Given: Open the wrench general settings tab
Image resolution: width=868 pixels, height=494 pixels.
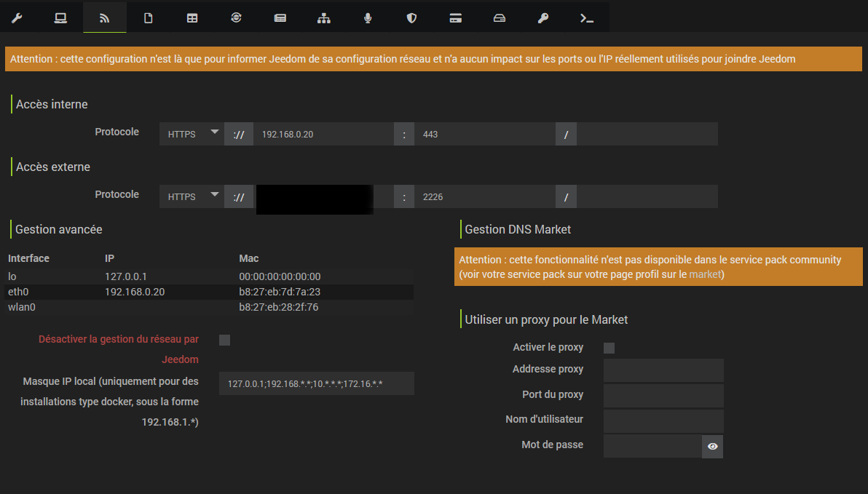Looking at the screenshot, I should pyautogui.click(x=17, y=17).
